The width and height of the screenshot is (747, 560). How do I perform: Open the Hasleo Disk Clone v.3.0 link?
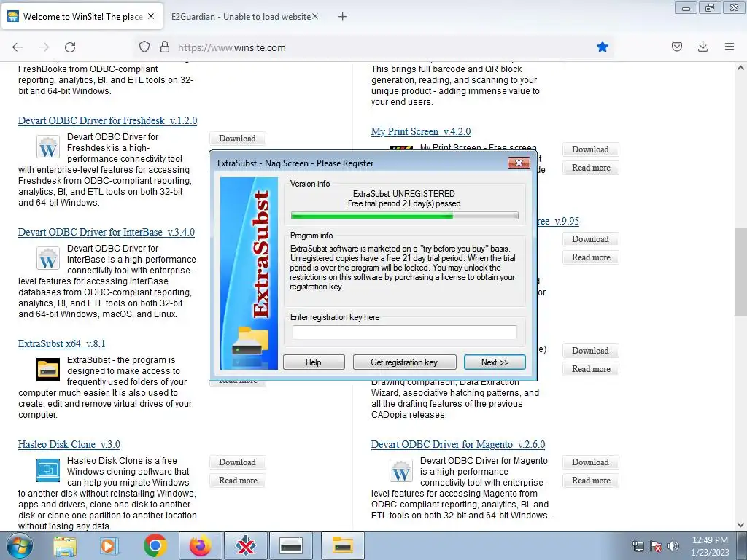click(69, 444)
